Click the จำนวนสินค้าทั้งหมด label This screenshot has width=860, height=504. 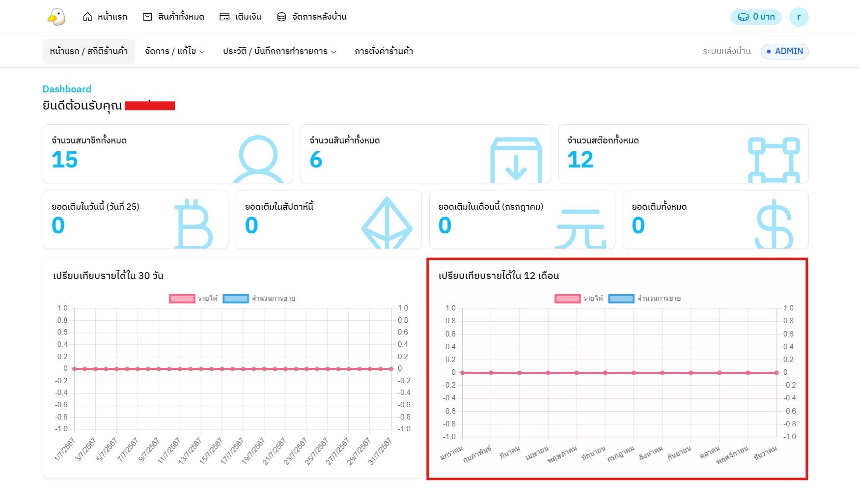[344, 140]
